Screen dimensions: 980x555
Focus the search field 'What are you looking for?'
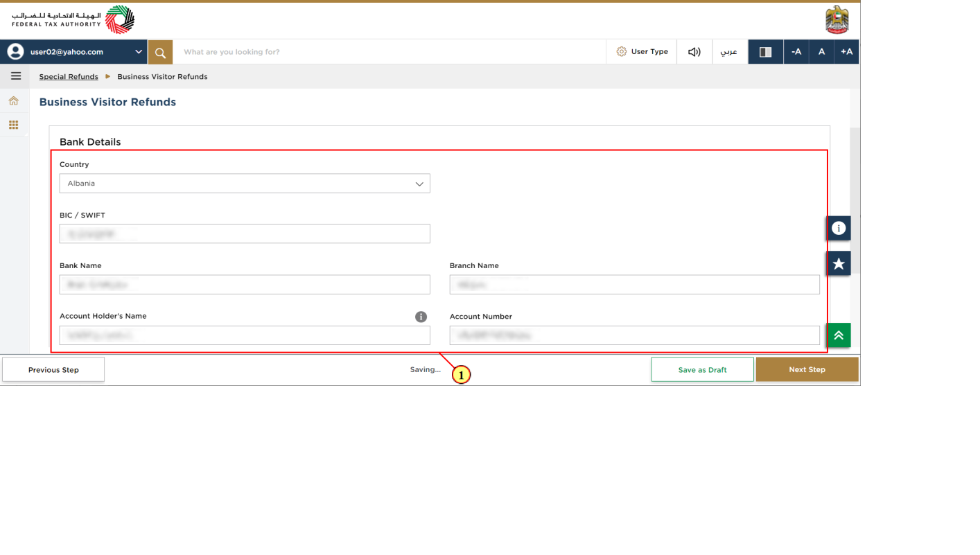390,52
